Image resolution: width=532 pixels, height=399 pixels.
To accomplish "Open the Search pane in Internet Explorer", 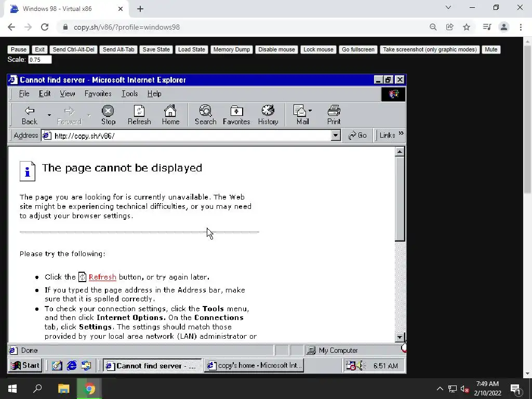I will click(x=205, y=115).
